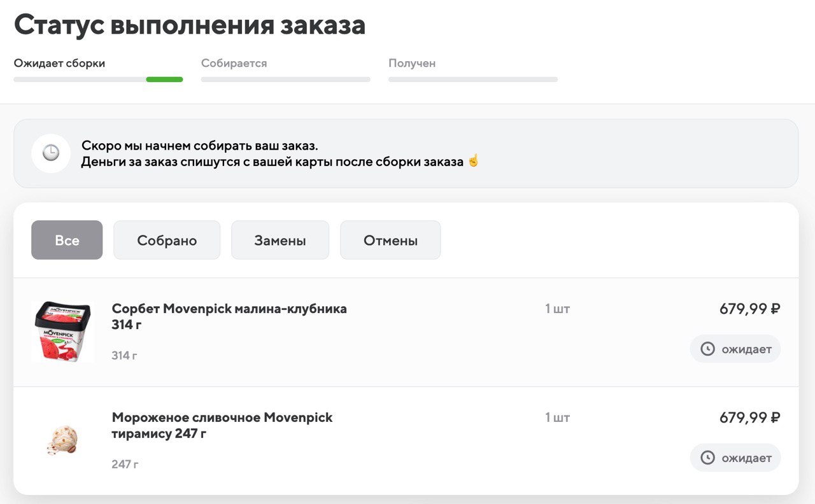Viewport: 815px width, 504px height.
Task: Click the Movenpick sorbet product thumbnail
Action: [x=63, y=332]
